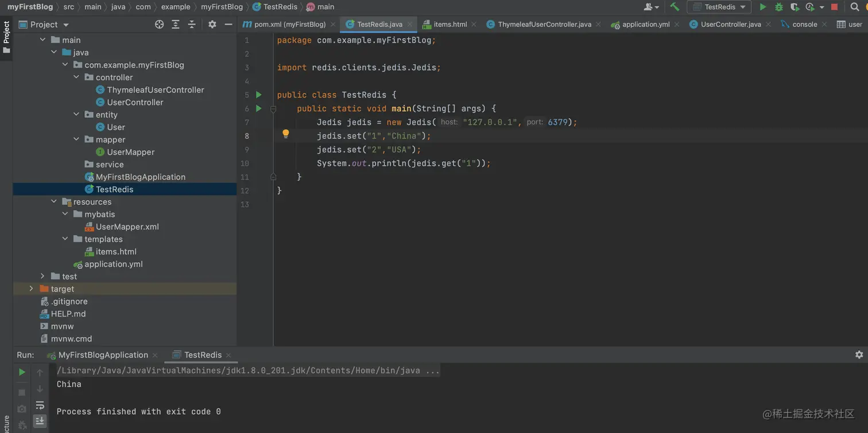Open Project view type dropdown
Image resolution: width=868 pixels, height=433 pixels.
[44, 25]
